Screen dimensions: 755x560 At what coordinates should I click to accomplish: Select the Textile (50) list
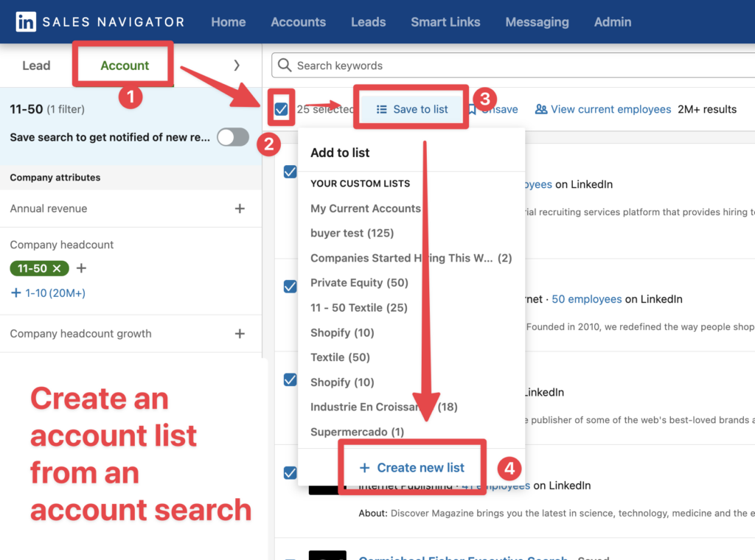pos(340,357)
